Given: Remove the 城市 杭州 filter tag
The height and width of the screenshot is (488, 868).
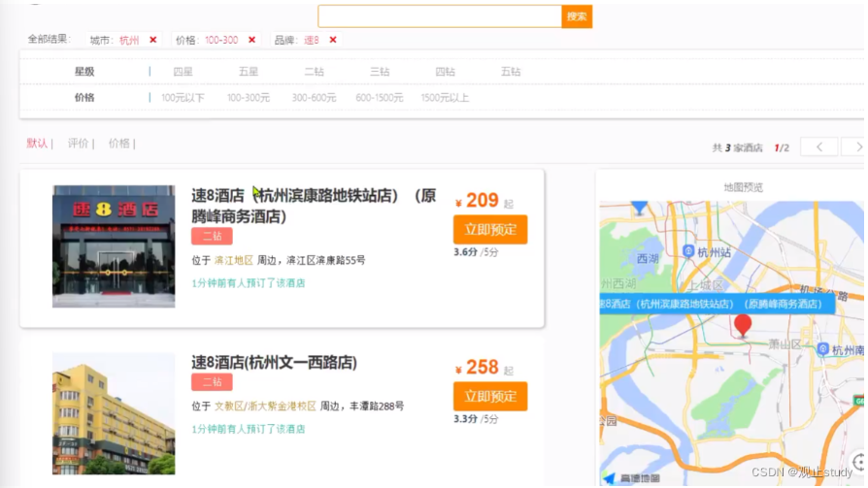Looking at the screenshot, I should tap(153, 40).
